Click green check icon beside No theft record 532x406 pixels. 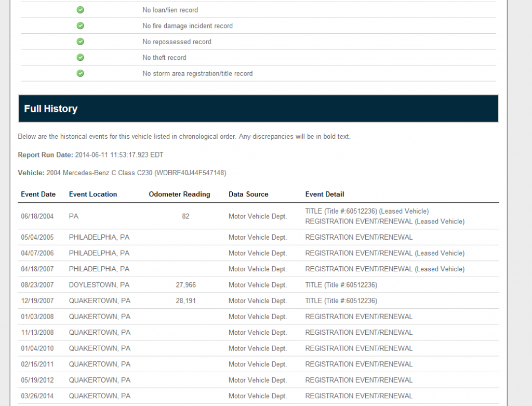pos(81,57)
